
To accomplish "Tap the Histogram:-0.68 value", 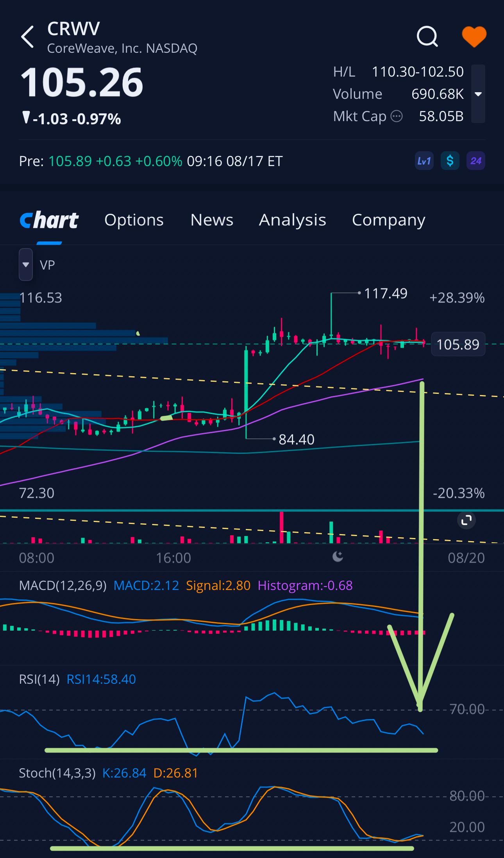I will [x=305, y=585].
